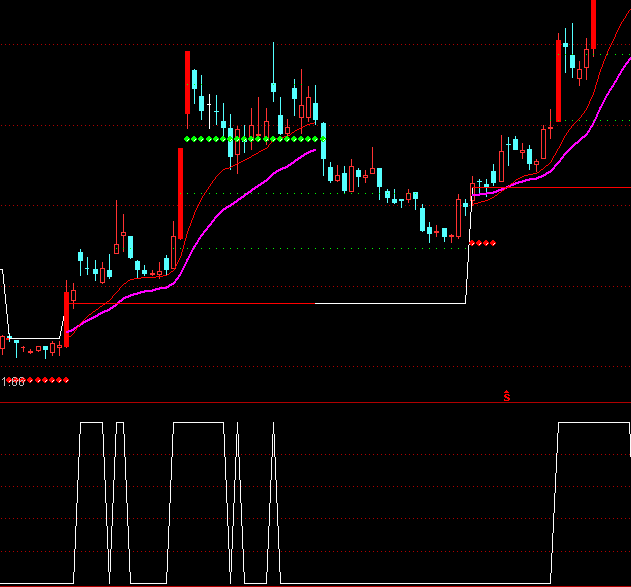Click the green diamond marker row
The height and width of the screenshot is (587, 631).
[x=254, y=138]
